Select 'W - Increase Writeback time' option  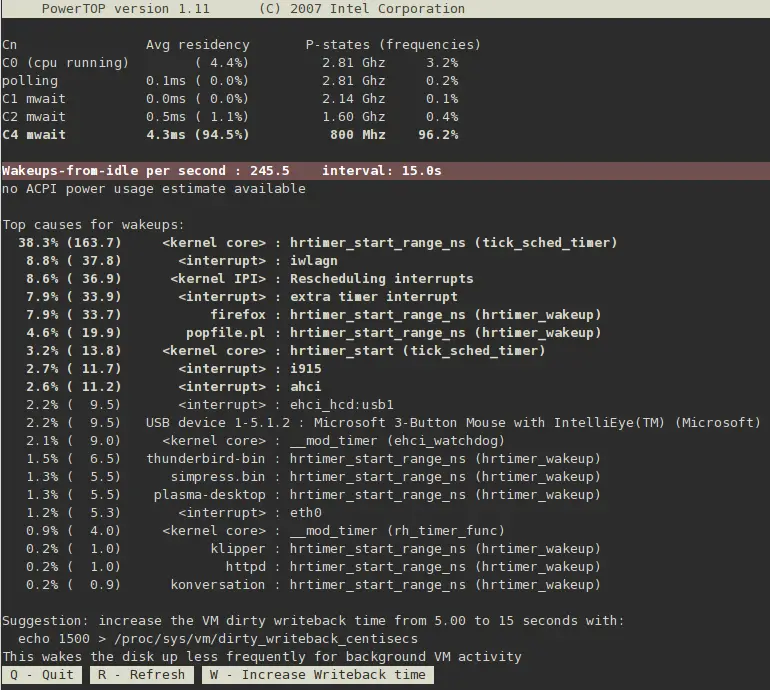tap(318, 675)
